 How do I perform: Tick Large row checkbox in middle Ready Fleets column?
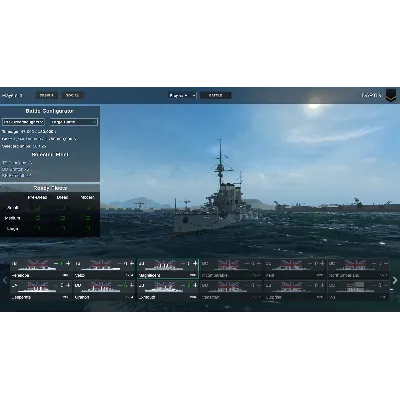tap(63, 228)
